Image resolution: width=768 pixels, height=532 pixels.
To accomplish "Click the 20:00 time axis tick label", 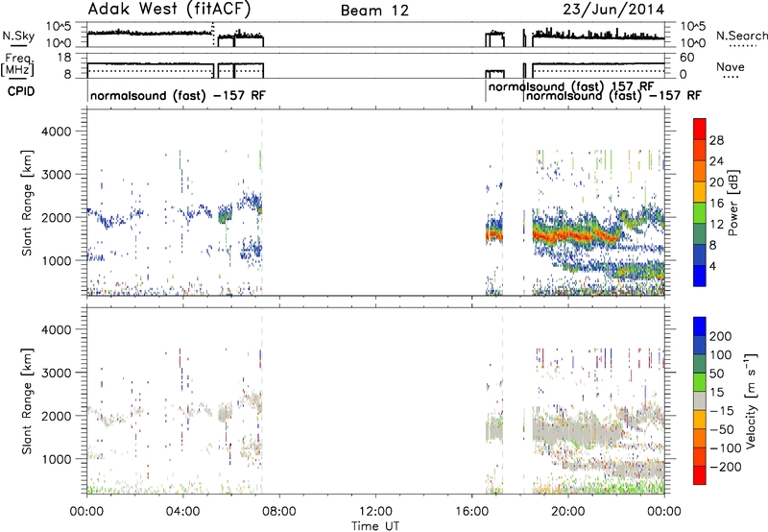I will coord(567,512).
